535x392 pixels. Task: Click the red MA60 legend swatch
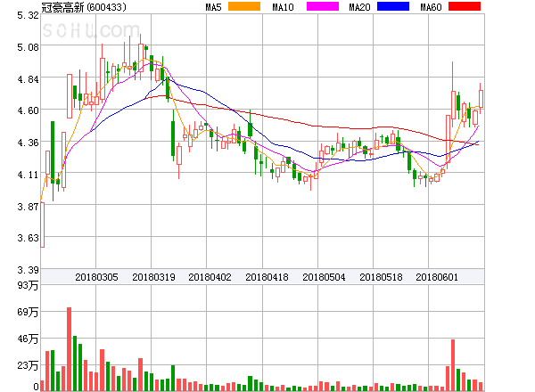465,6
